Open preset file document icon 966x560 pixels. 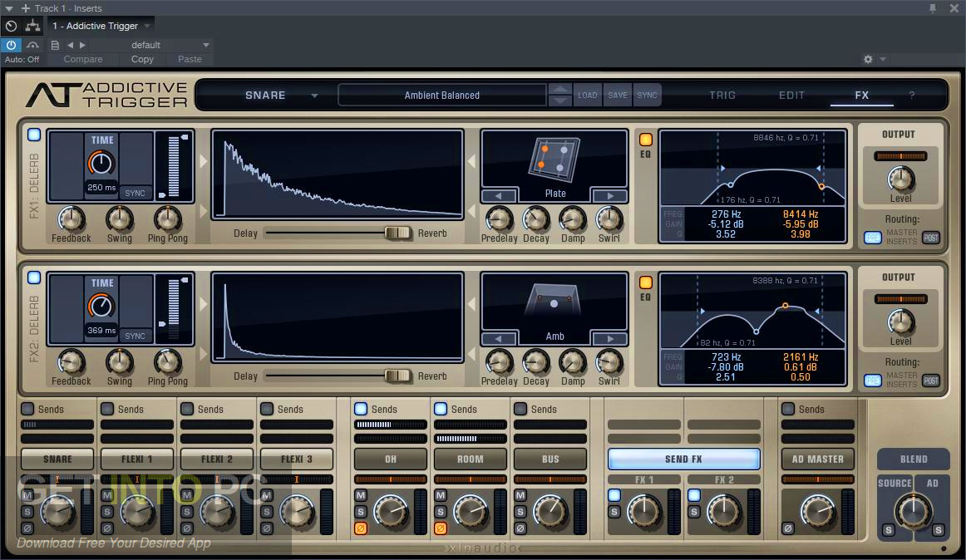(55, 45)
